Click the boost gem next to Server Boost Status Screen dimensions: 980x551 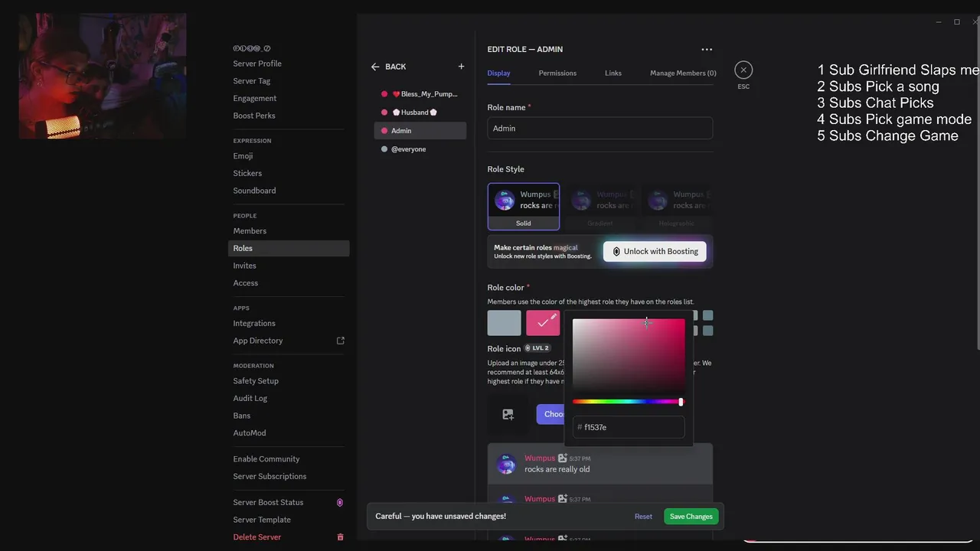[x=340, y=503]
